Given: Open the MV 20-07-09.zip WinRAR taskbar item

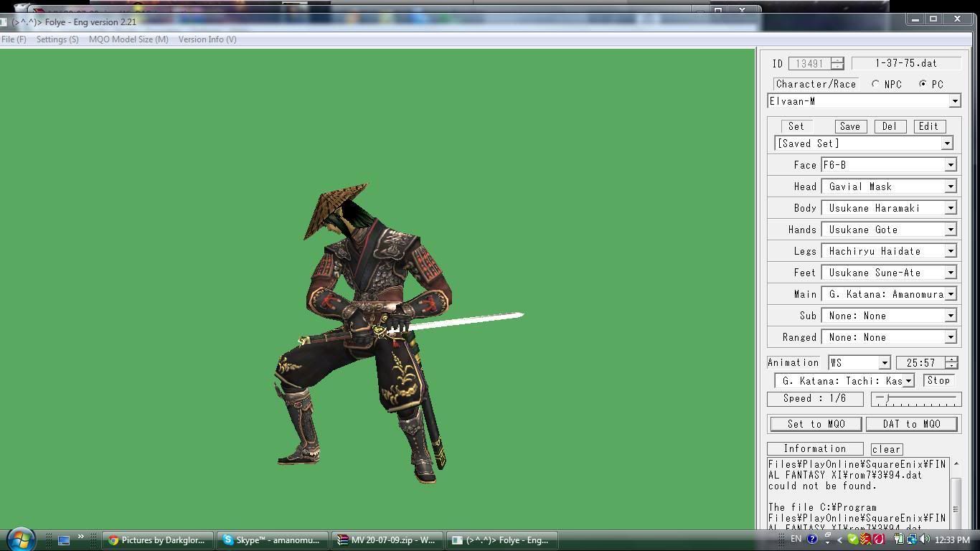Looking at the screenshot, I should 387,540.
